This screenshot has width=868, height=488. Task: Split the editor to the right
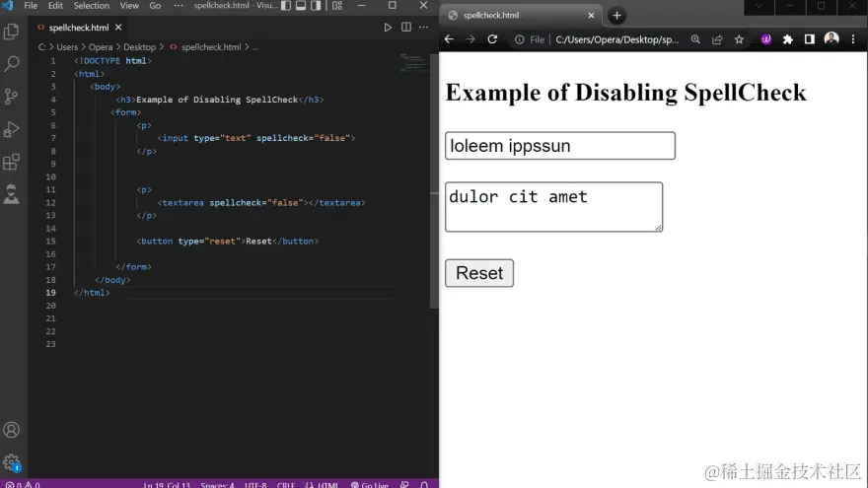[x=405, y=28]
